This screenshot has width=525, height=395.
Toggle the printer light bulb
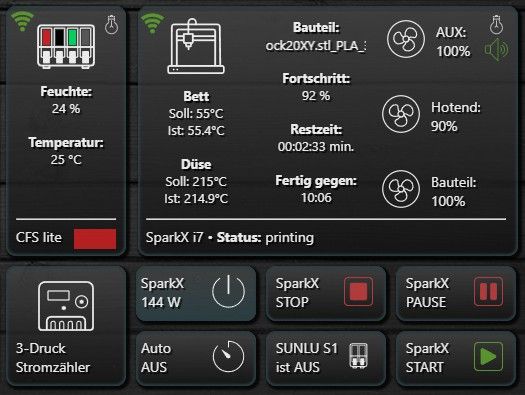(x=496, y=25)
